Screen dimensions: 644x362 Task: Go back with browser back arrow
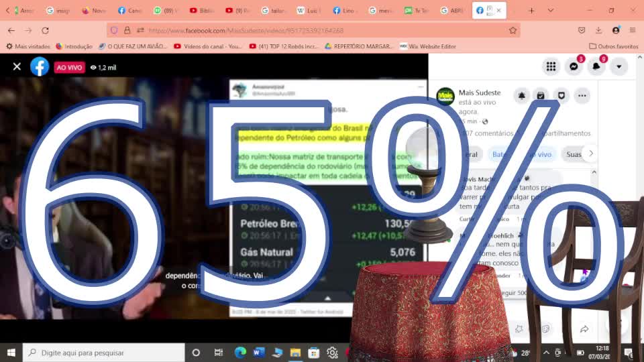click(11, 30)
